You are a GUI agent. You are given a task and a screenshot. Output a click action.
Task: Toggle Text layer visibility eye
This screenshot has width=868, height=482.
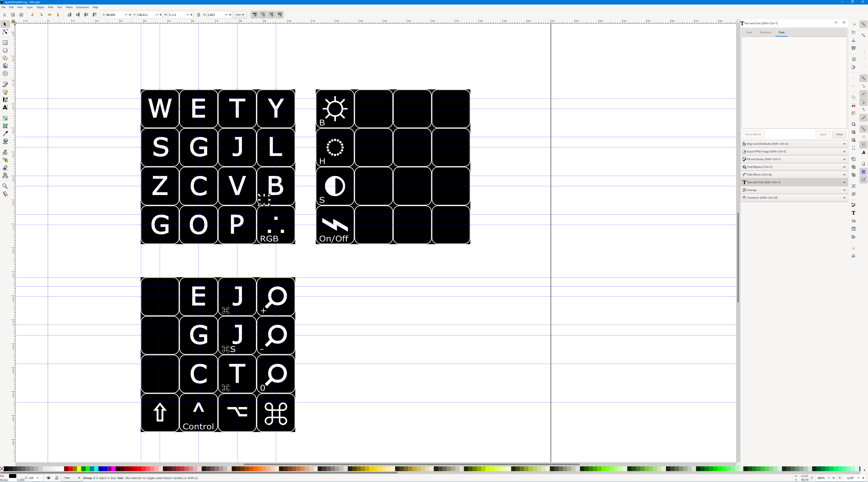[x=48, y=478]
